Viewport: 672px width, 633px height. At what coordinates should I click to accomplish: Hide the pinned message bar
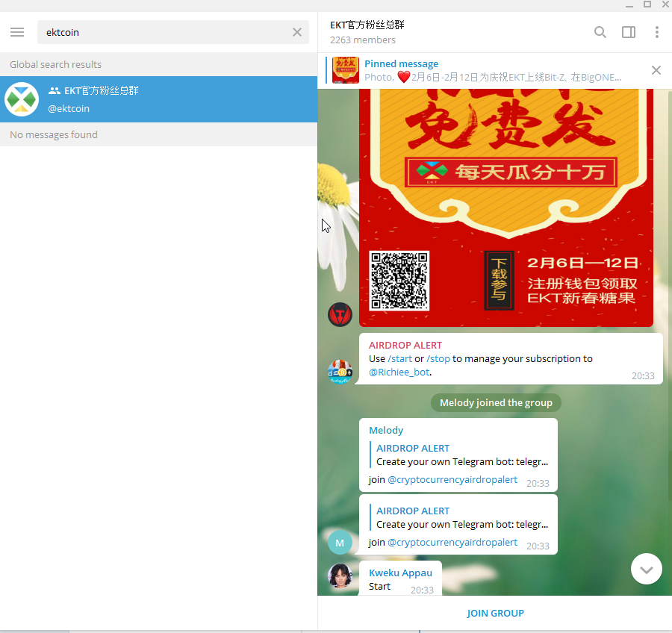click(656, 70)
